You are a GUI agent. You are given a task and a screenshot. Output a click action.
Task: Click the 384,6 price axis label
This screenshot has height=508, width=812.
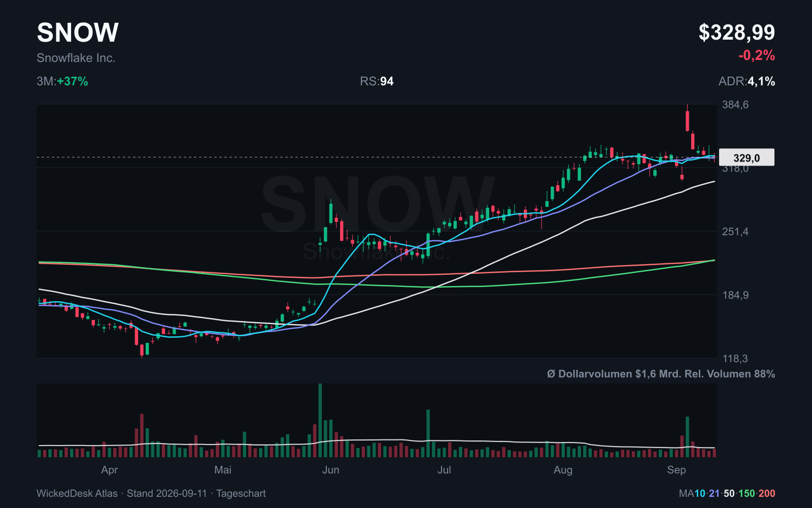pyautogui.click(x=735, y=105)
